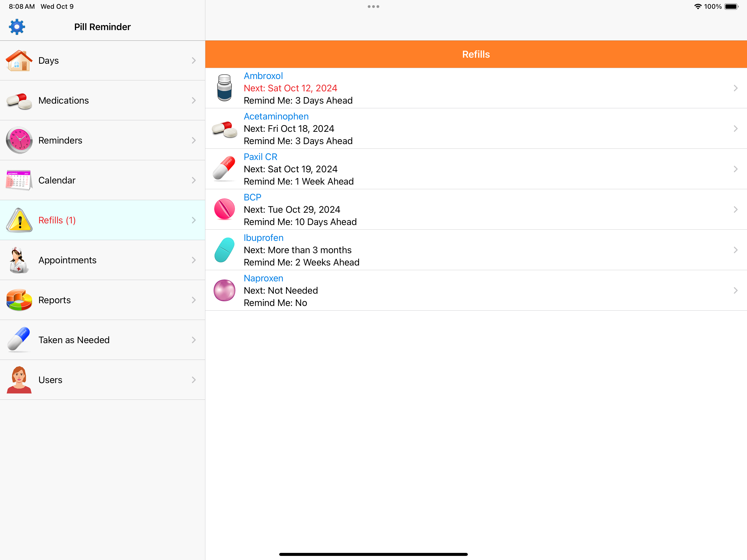Tap the blue capsule Taken as Needed icon
The width and height of the screenshot is (747, 560).
(x=19, y=339)
